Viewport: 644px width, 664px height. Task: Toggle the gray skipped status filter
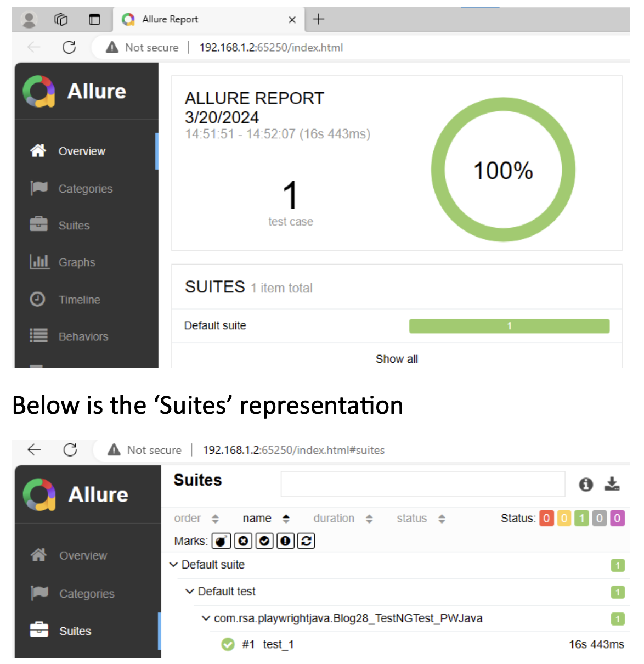[x=600, y=519]
